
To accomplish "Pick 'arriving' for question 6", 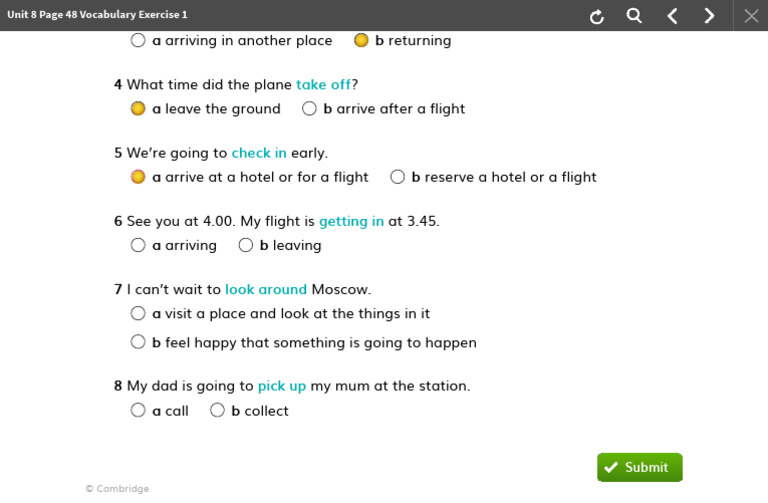I will [138, 245].
